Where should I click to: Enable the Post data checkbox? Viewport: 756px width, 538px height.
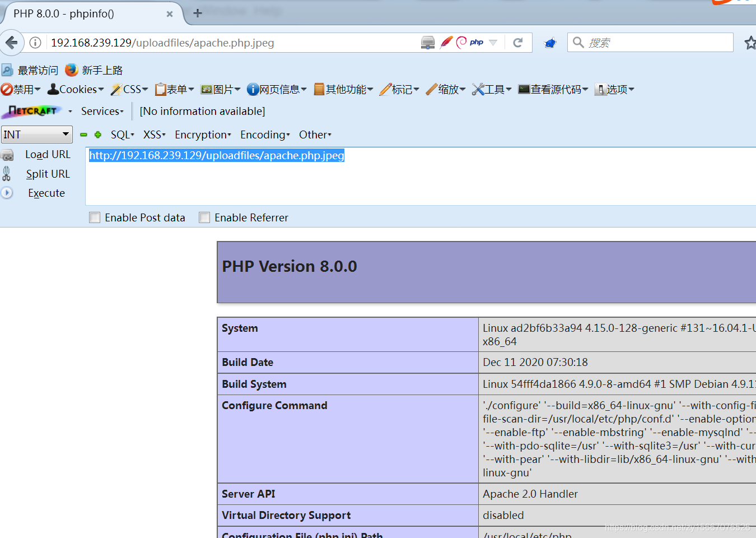95,217
